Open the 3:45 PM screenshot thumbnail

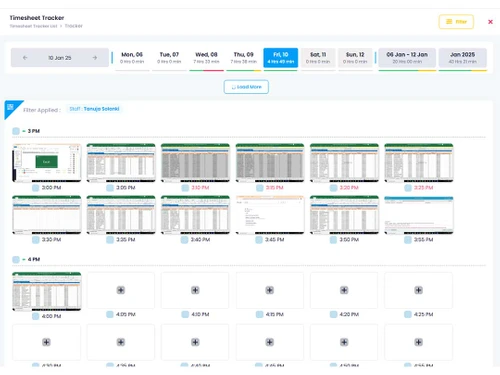point(270,215)
